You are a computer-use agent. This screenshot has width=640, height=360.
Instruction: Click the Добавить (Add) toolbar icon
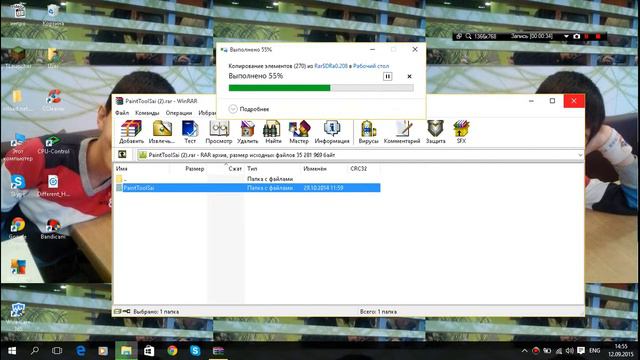(x=131, y=132)
